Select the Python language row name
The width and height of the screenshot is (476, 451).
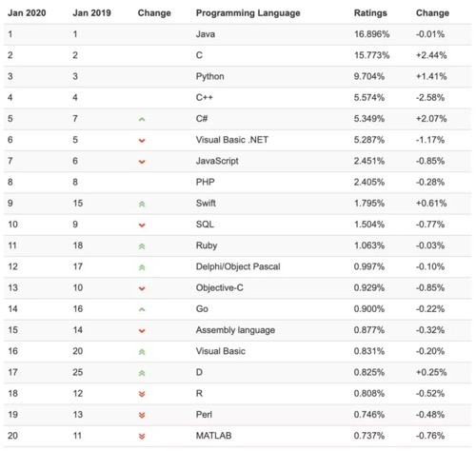pyautogui.click(x=209, y=77)
